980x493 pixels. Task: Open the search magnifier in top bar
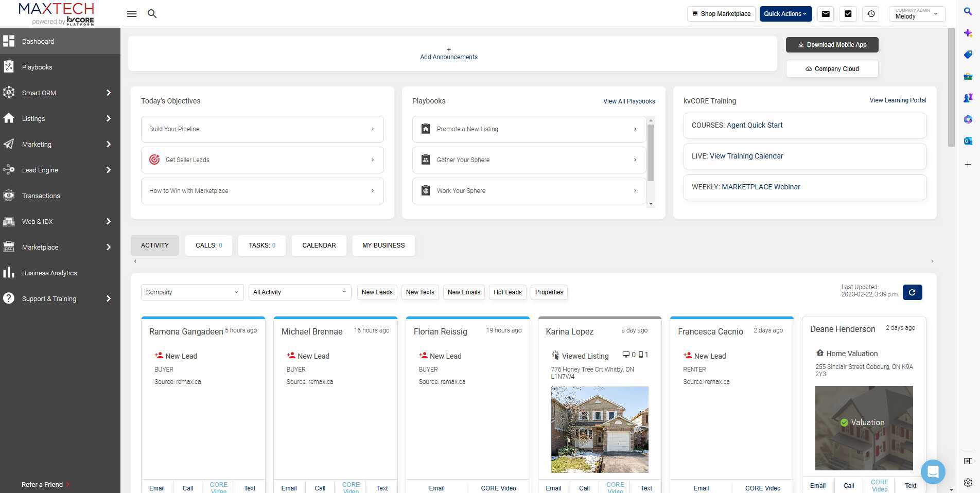pos(152,14)
